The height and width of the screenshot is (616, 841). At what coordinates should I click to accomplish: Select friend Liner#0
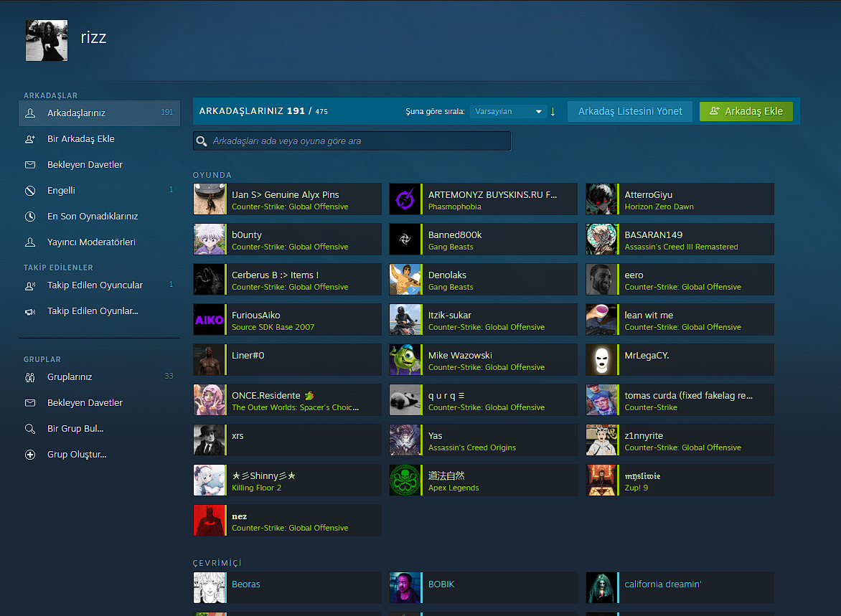(x=288, y=360)
